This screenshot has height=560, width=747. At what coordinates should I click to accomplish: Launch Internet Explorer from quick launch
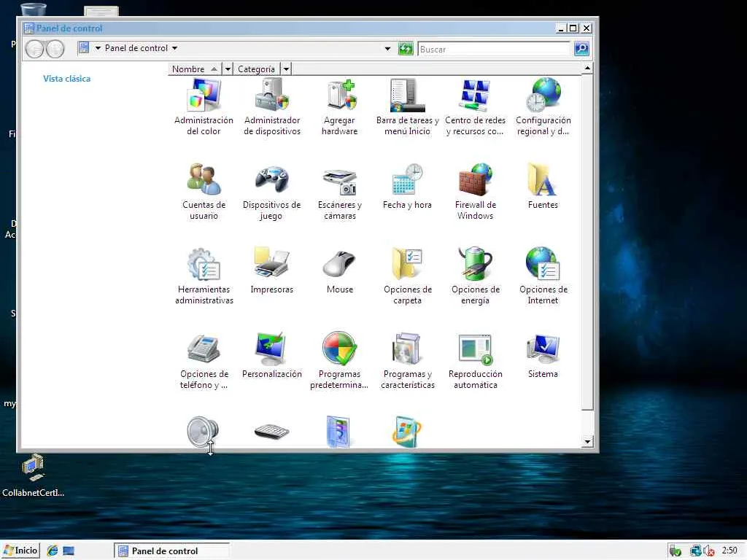(x=53, y=551)
